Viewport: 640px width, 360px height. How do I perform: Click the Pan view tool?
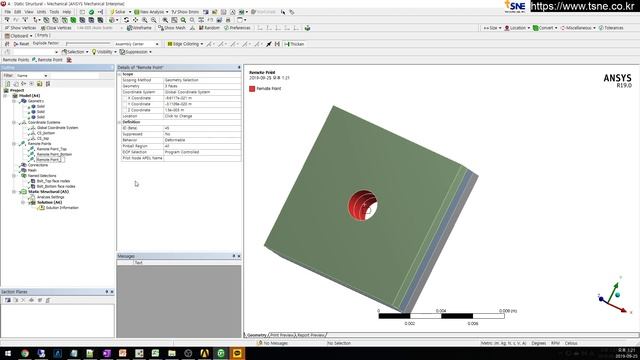coord(136,20)
